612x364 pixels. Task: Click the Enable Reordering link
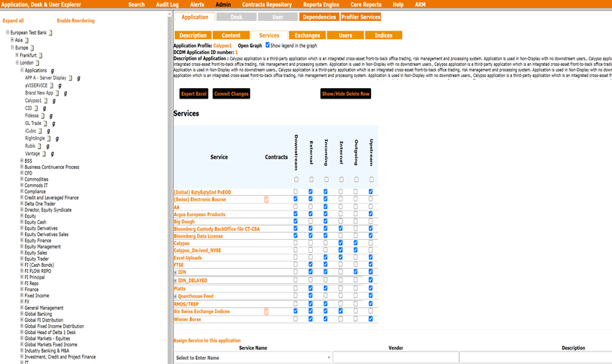(x=75, y=21)
